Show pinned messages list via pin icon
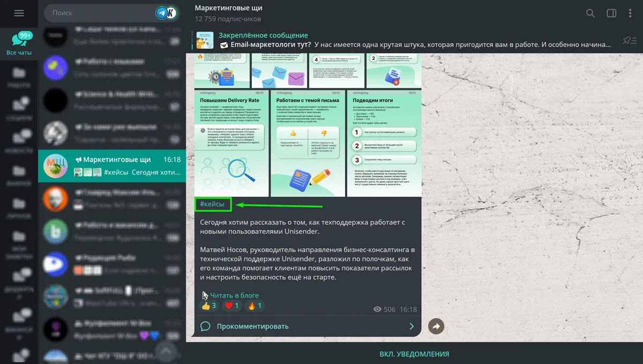The width and height of the screenshot is (643, 364). [629, 40]
